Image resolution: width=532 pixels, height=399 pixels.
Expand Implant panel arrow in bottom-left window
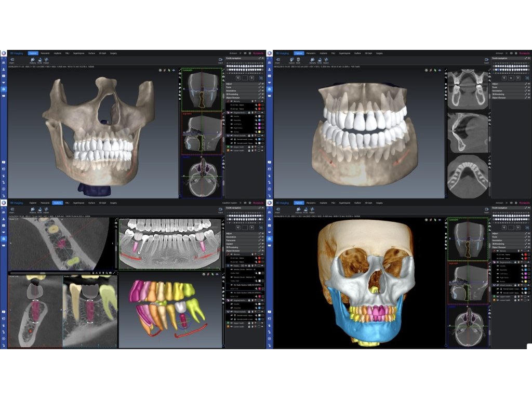click(x=262, y=244)
